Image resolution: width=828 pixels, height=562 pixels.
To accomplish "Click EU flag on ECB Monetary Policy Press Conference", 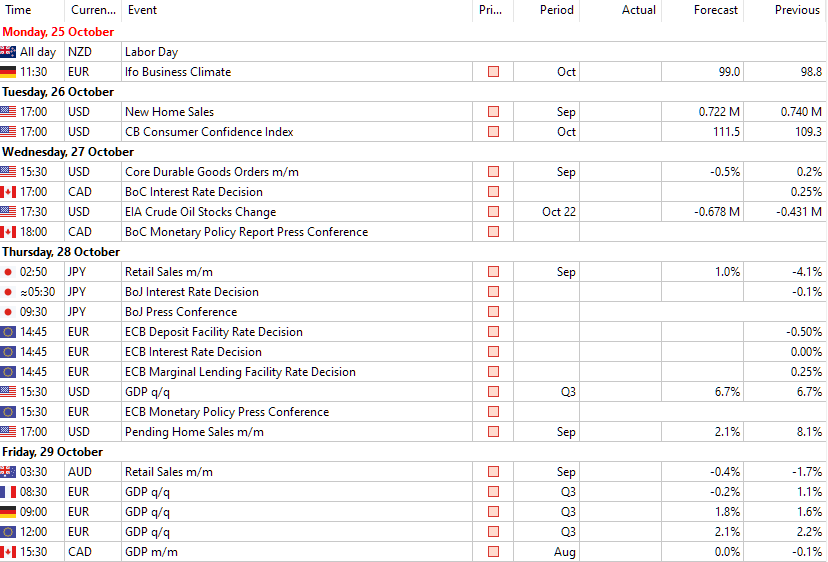I will click(x=8, y=412).
